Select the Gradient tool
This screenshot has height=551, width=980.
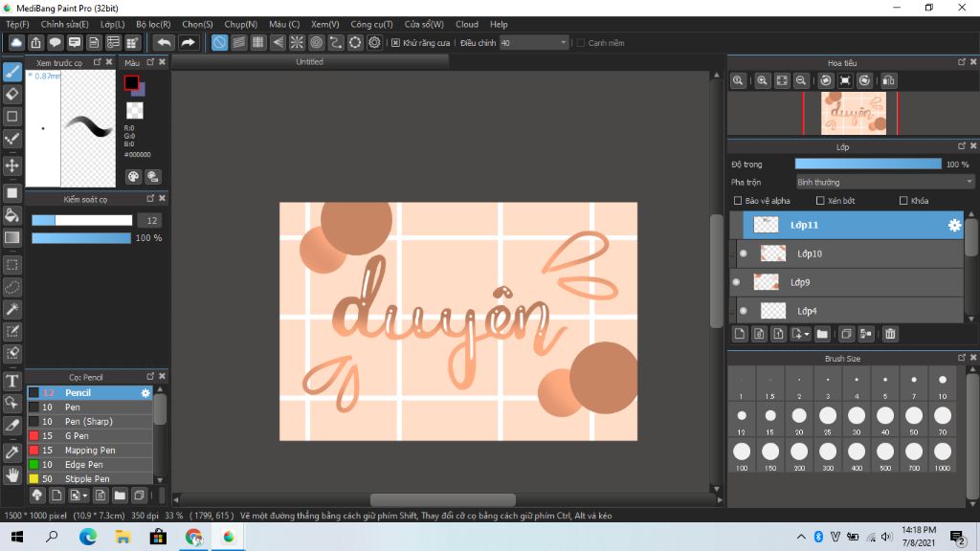coord(11,237)
